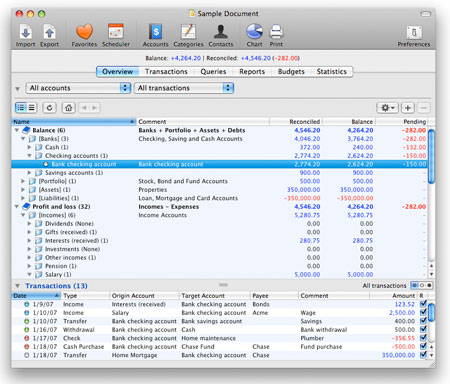Toggle reconciled checkbox for 400.00 Savings transfer
Viewport: 450px width, 384px height.
pos(423,321)
